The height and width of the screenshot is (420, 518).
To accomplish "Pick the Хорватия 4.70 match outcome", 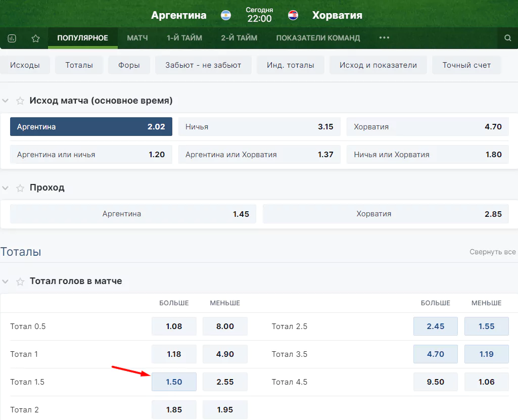I will coord(428,126).
